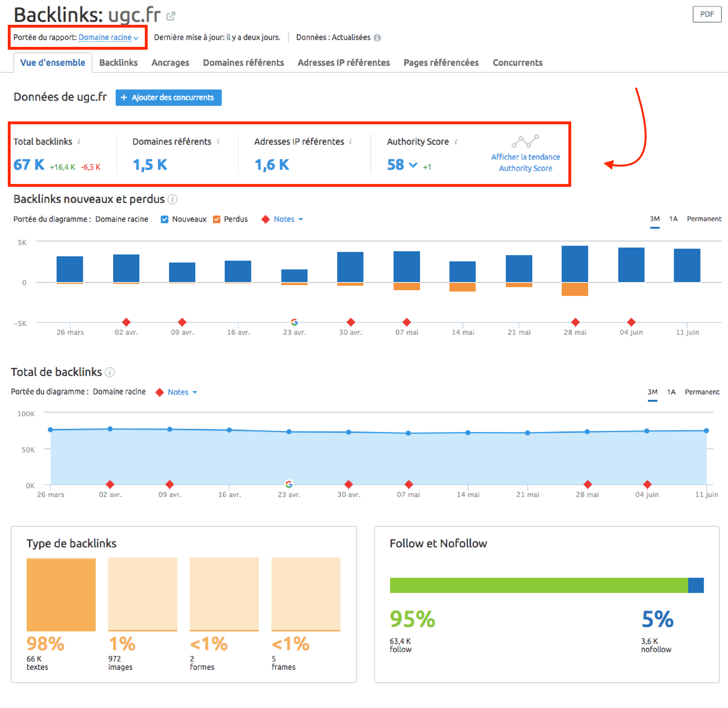728x708 pixels.
Task: Open external link icon next to ugc.fr
Action: tap(171, 17)
